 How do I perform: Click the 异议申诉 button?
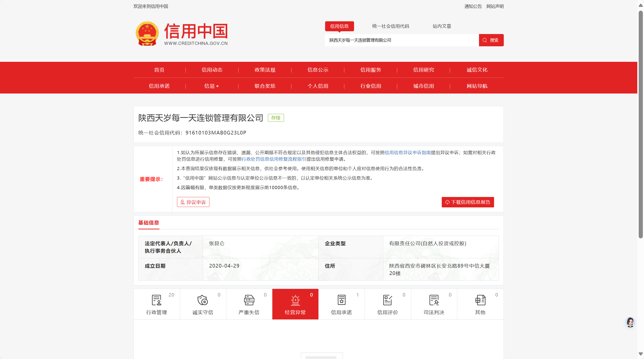click(x=193, y=202)
